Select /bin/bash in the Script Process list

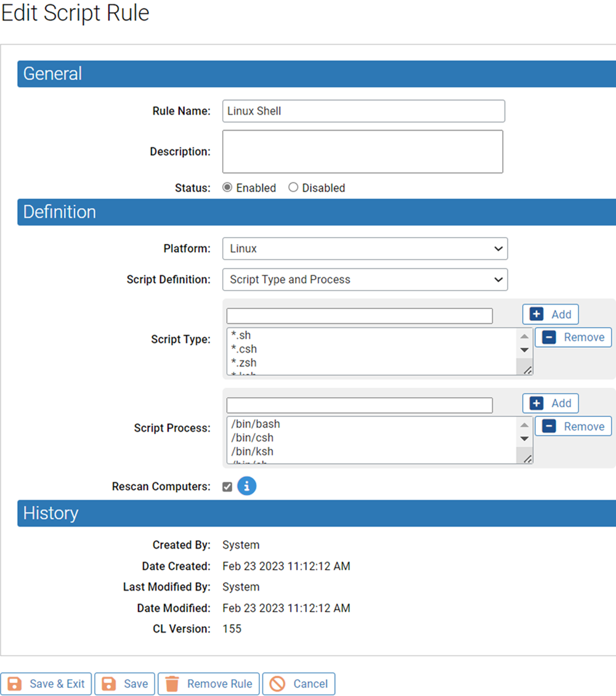[256, 424]
